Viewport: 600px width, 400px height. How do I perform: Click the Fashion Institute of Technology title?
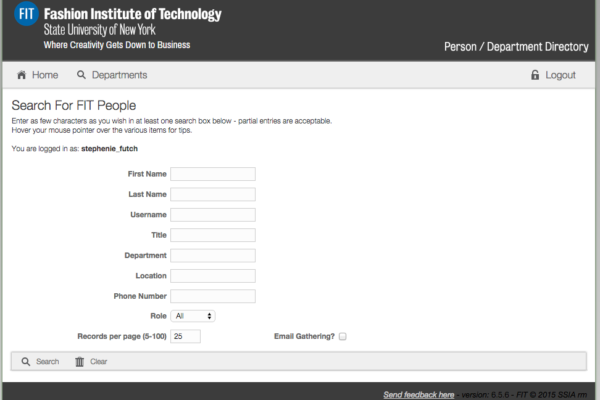132,14
